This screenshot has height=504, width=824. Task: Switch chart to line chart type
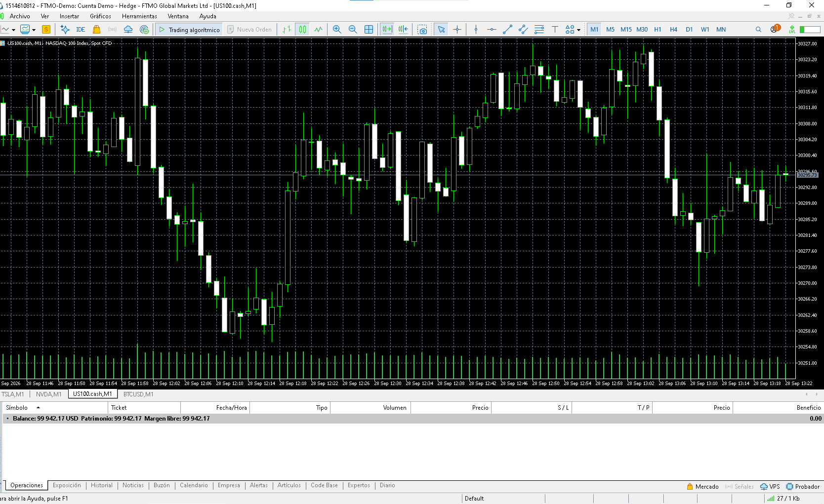tap(318, 30)
